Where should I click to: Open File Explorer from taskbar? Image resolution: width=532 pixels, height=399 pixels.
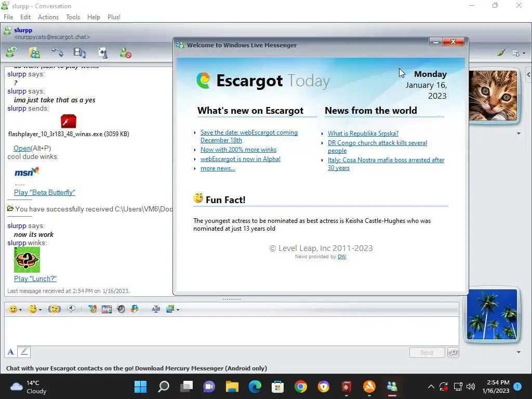pos(232,387)
